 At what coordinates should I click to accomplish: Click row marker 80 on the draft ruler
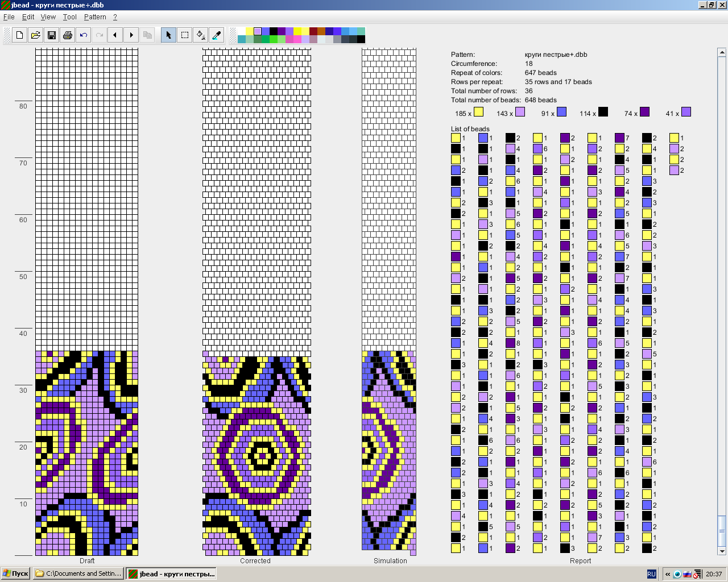click(x=23, y=106)
